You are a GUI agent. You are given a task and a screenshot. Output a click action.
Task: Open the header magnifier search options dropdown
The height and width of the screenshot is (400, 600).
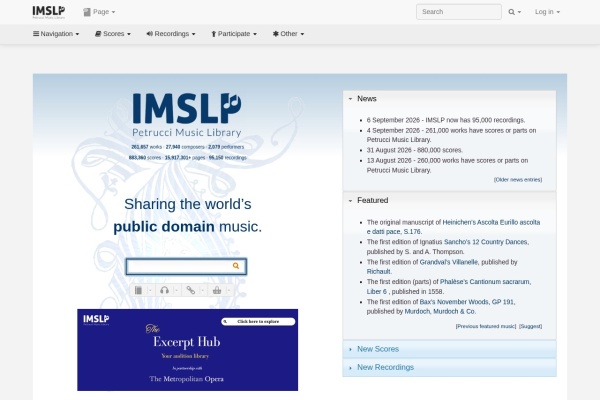point(514,12)
